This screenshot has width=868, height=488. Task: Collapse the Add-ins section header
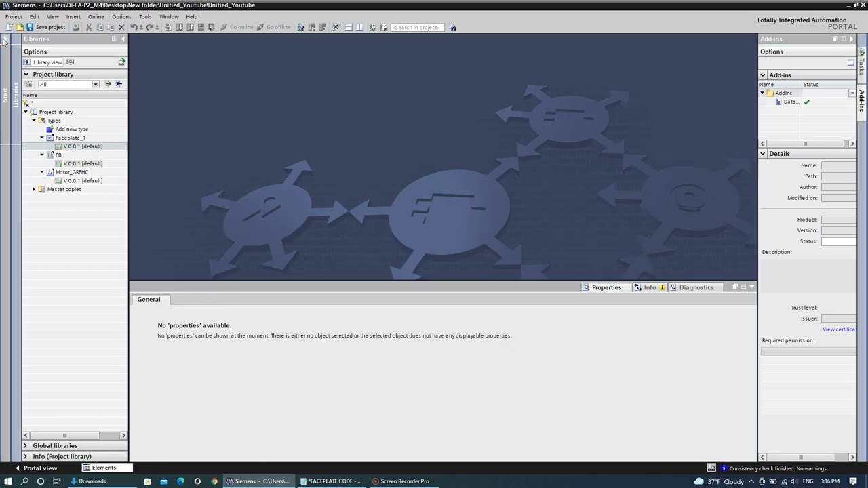(763, 75)
